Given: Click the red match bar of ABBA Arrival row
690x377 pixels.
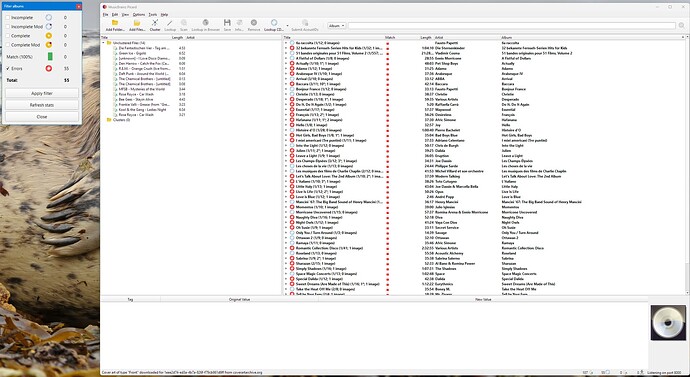Looking at the screenshot, I should click(388, 79).
